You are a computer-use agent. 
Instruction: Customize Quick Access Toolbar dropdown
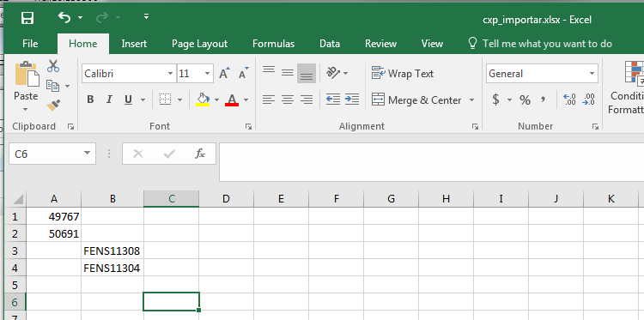click(x=147, y=17)
